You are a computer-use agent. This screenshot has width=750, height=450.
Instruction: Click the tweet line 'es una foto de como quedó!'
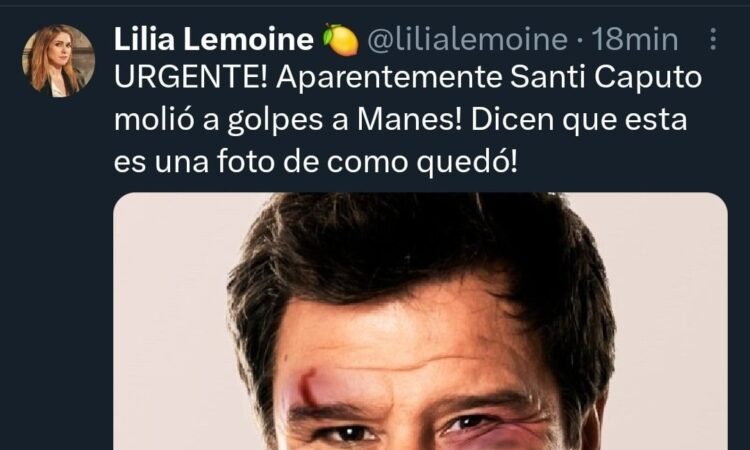coord(316,162)
